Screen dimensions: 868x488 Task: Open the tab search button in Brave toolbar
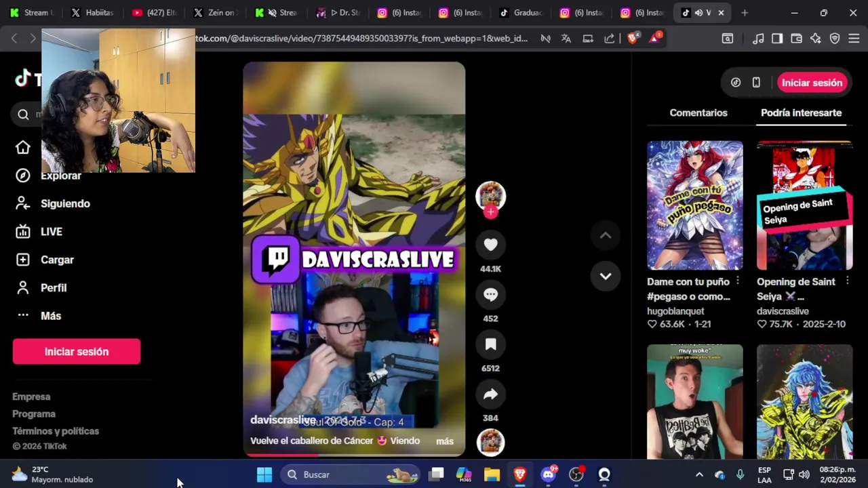click(727, 39)
